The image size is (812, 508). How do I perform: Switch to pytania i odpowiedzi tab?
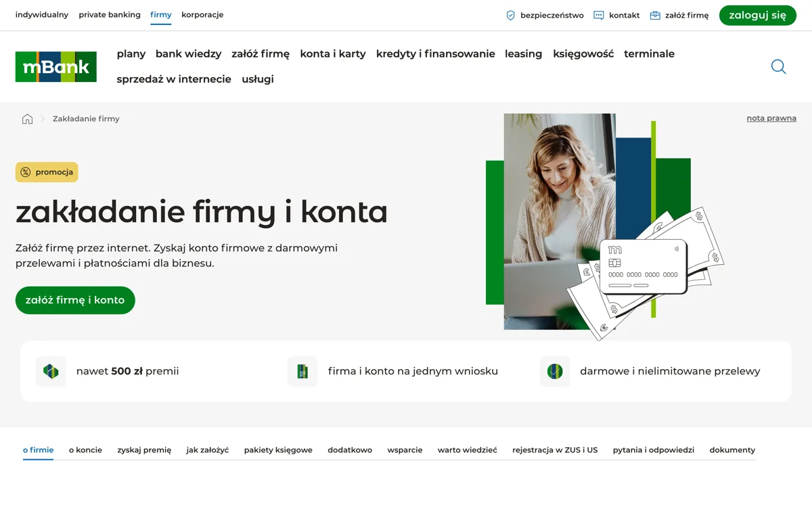click(654, 450)
